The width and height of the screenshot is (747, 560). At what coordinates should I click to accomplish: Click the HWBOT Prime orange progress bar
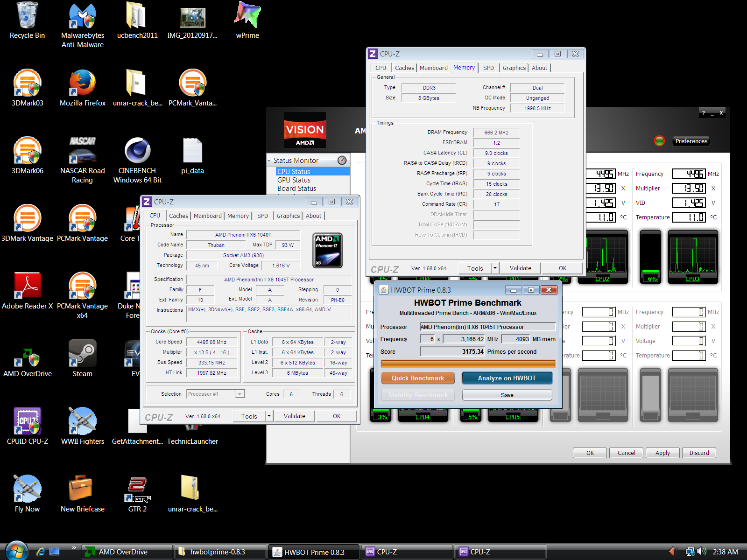coord(468,364)
